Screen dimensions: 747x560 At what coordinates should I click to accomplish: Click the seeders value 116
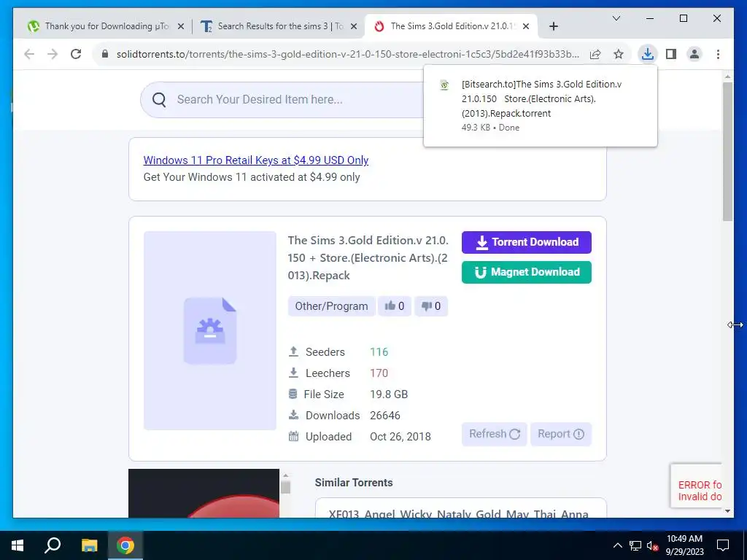click(x=379, y=352)
